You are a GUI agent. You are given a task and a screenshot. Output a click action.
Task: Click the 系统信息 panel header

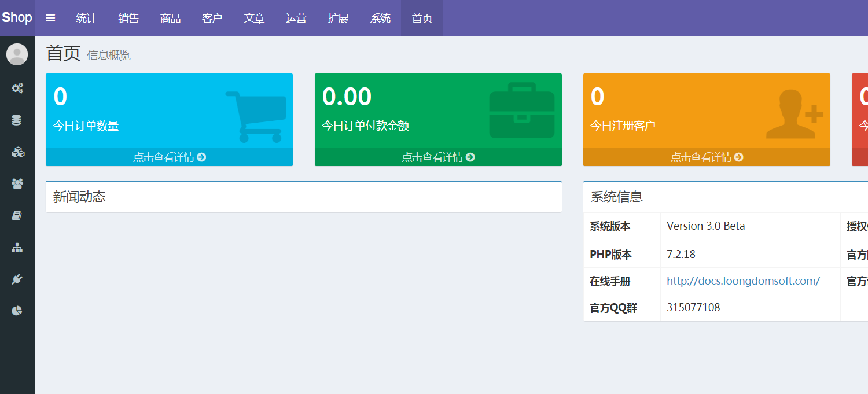click(726, 197)
